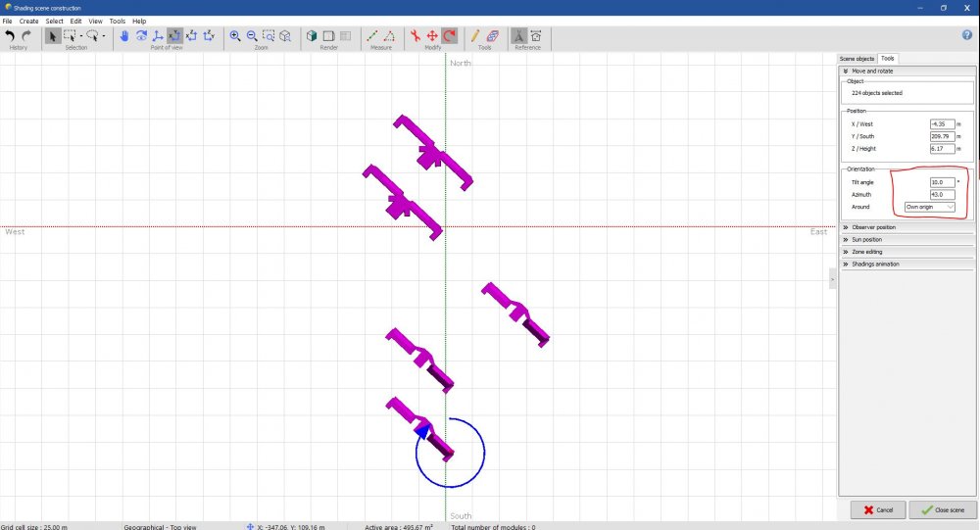
Task: Click the yellow pencil tool icon
Action: [475, 36]
